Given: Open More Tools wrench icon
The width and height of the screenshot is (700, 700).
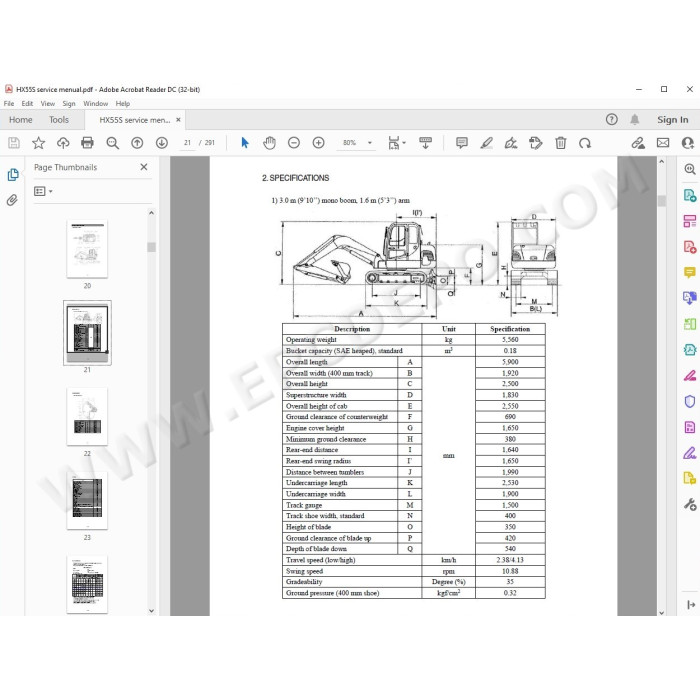Looking at the screenshot, I should coord(690,504).
